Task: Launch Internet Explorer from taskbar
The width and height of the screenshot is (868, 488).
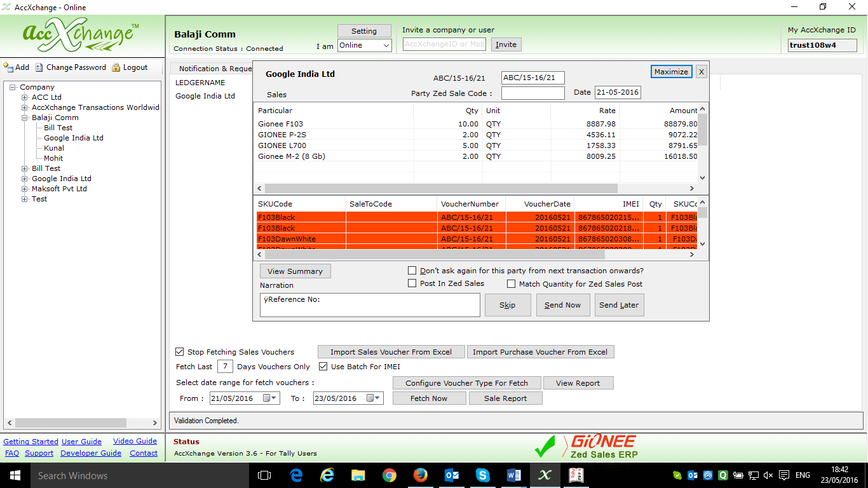Action: click(327, 475)
